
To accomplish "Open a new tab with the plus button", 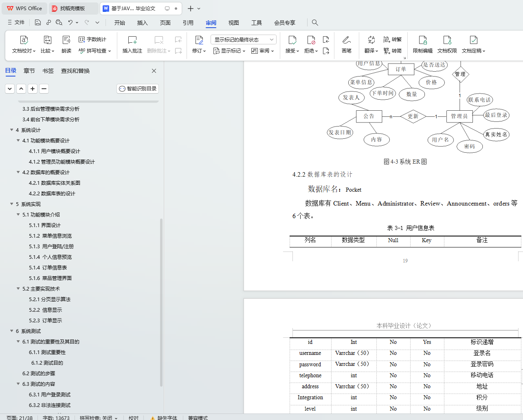I will pyautogui.click(x=190, y=8).
